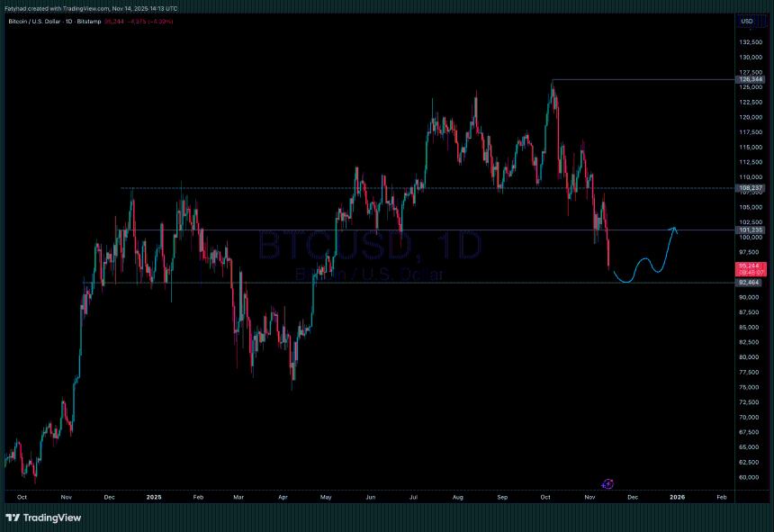Click the BTCUSD, 1D watermark text

[x=370, y=246]
